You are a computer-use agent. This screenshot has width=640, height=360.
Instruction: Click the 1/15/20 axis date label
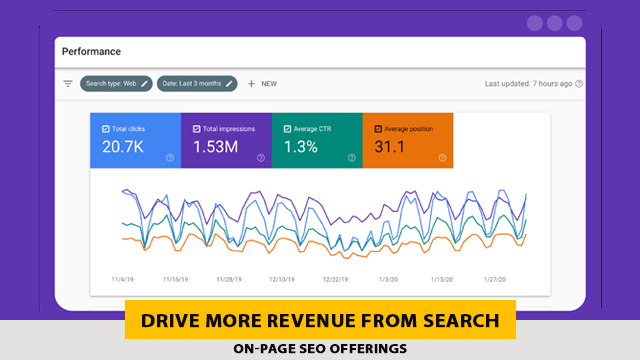click(442, 280)
